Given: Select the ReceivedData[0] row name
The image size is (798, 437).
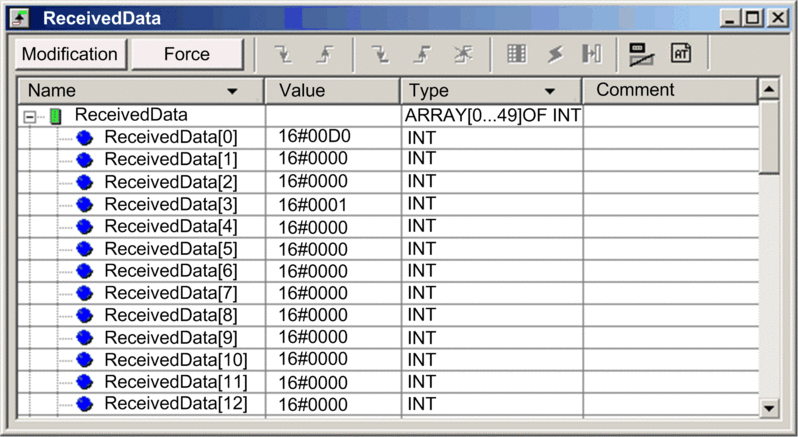Looking at the screenshot, I should (x=171, y=137).
